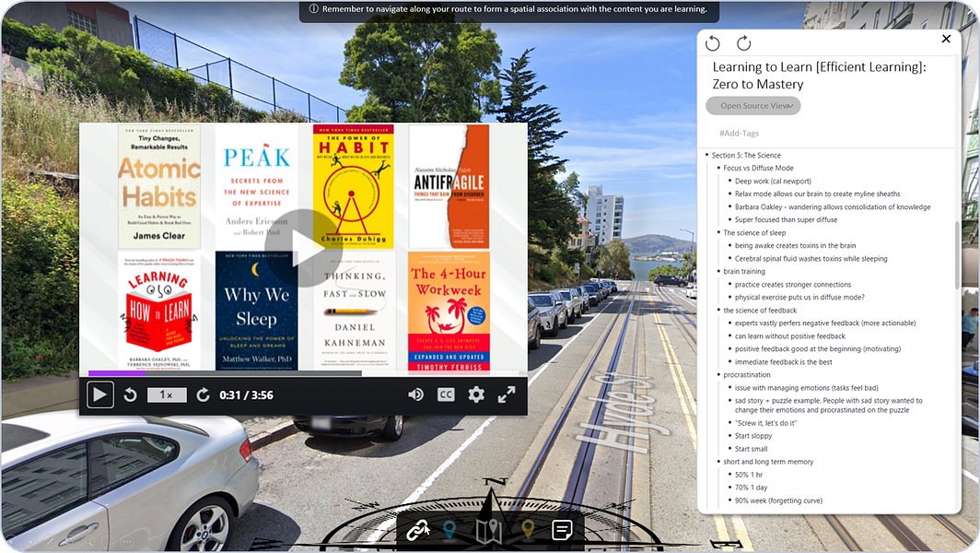
Task: Select the link icon in the bottom toolbar
Action: pyautogui.click(x=419, y=529)
